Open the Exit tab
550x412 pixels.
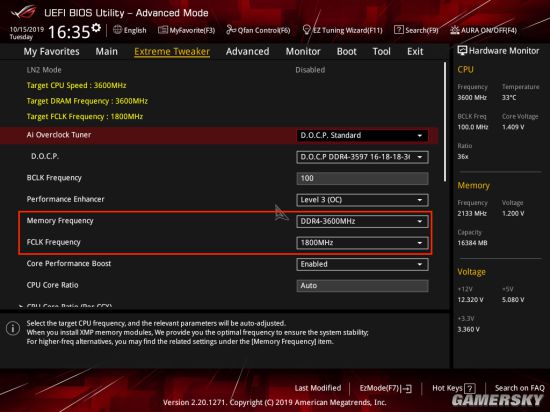point(415,52)
